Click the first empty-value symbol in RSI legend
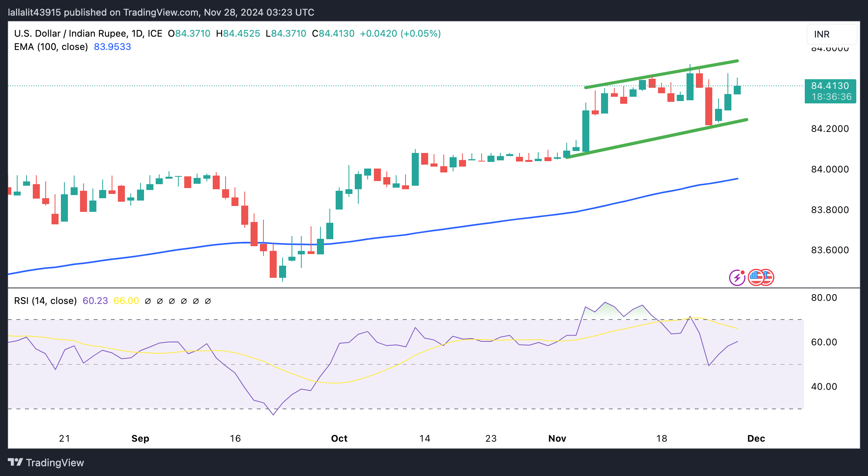The image size is (868, 476). 148,301
